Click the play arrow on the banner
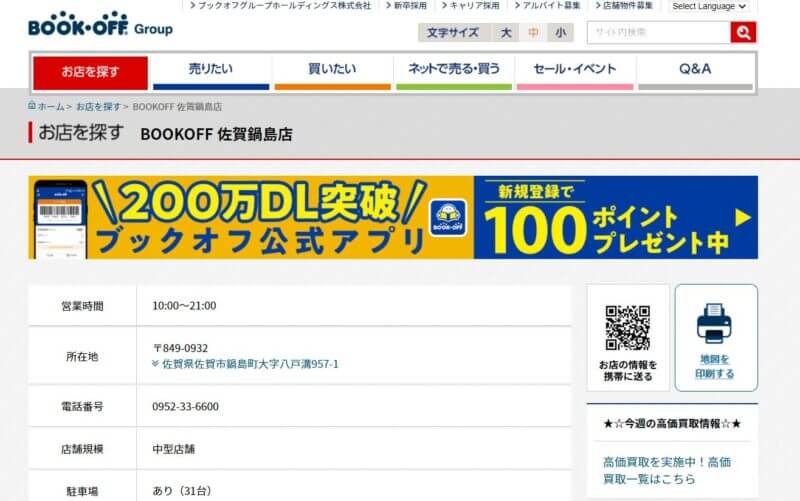The height and width of the screenshot is (501, 800). click(x=743, y=217)
